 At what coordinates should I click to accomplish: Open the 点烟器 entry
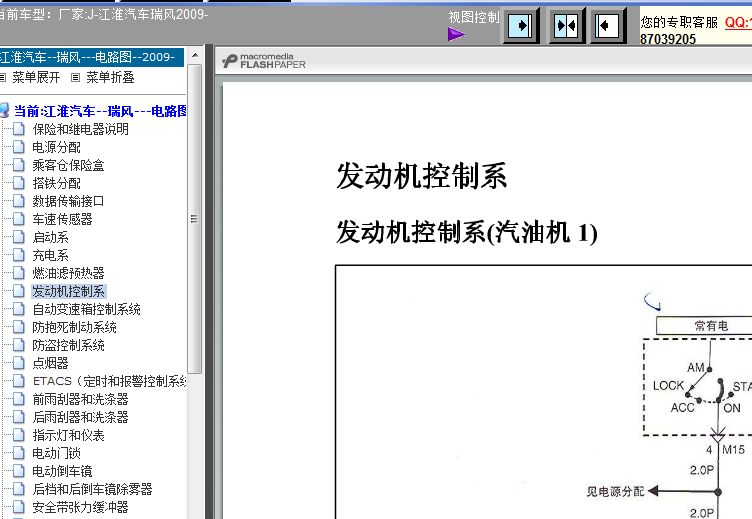coord(50,363)
